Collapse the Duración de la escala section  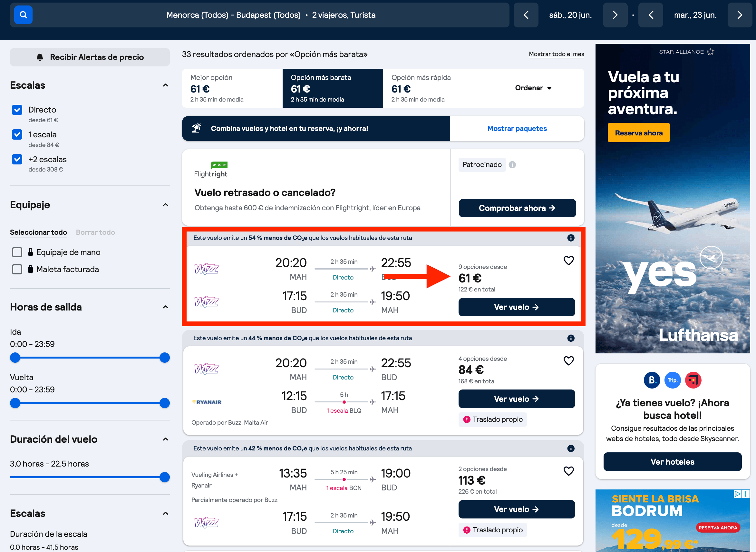165,513
